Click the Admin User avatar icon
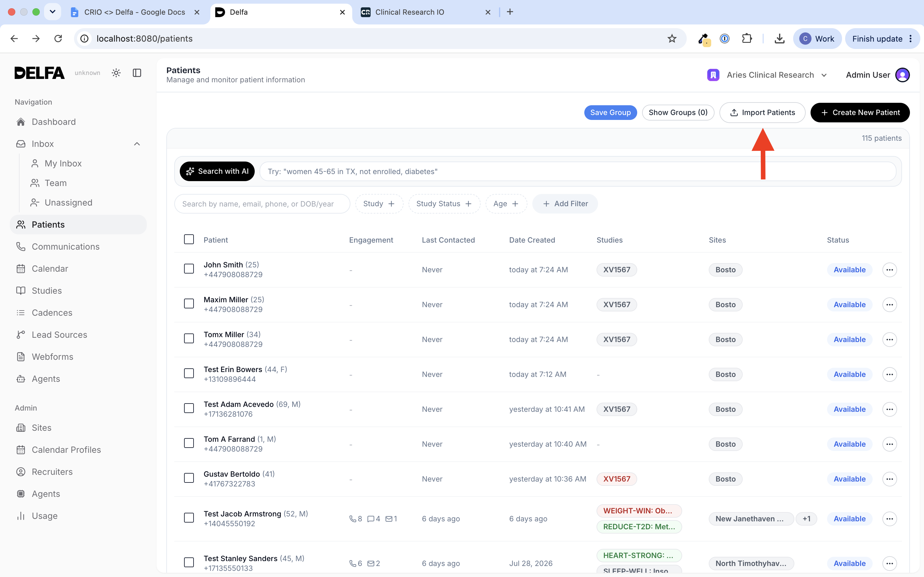The width and height of the screenshot is (924, 577). (902, 75)
